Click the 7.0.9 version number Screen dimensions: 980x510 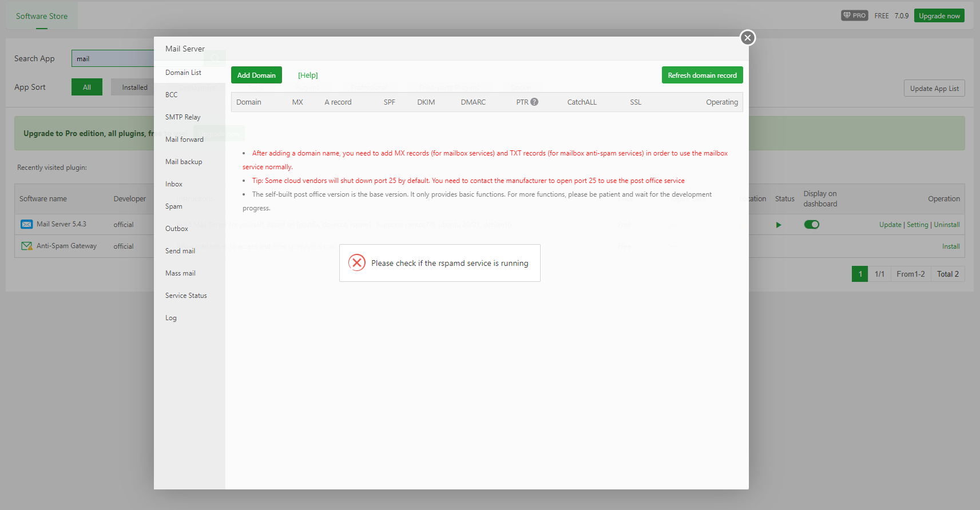coord(902,15)
